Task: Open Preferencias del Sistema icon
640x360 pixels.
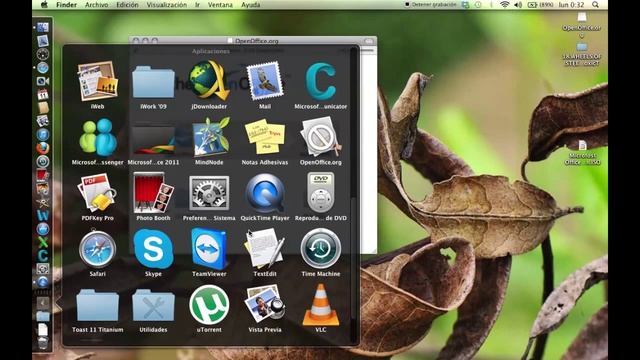Action: (x=209, y=193)
